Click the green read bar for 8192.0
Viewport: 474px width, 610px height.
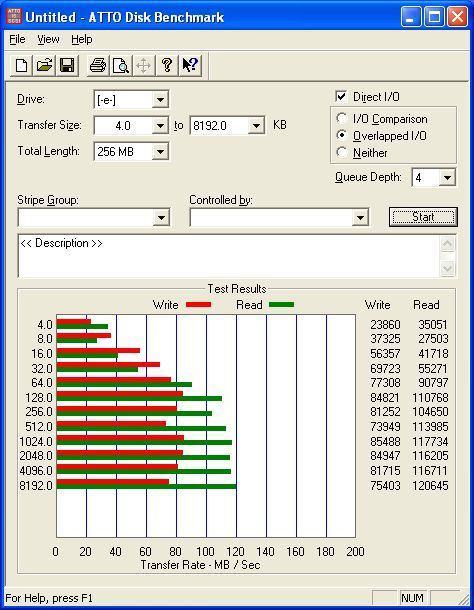(x=146, y=487)
